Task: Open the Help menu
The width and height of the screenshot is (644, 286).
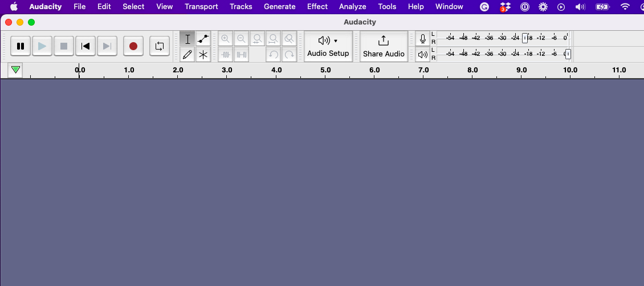Action: [415, 7]
